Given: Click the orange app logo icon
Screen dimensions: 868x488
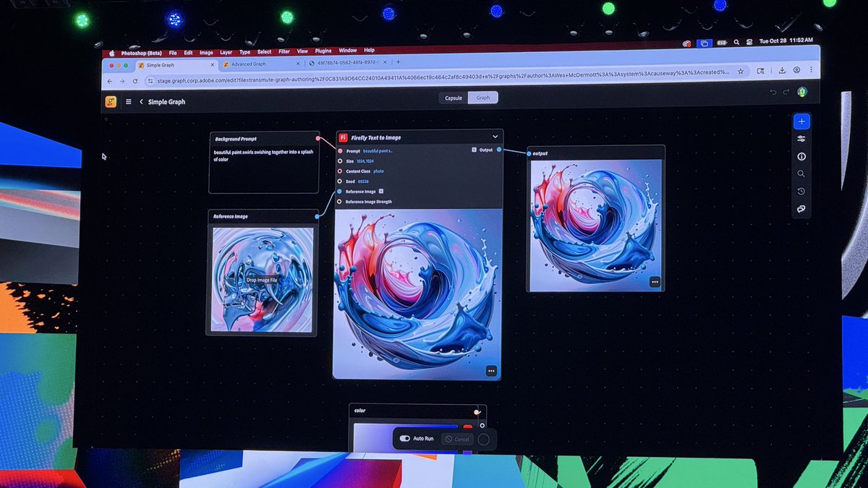Looking at the screenshot, I should click(111, 102).
